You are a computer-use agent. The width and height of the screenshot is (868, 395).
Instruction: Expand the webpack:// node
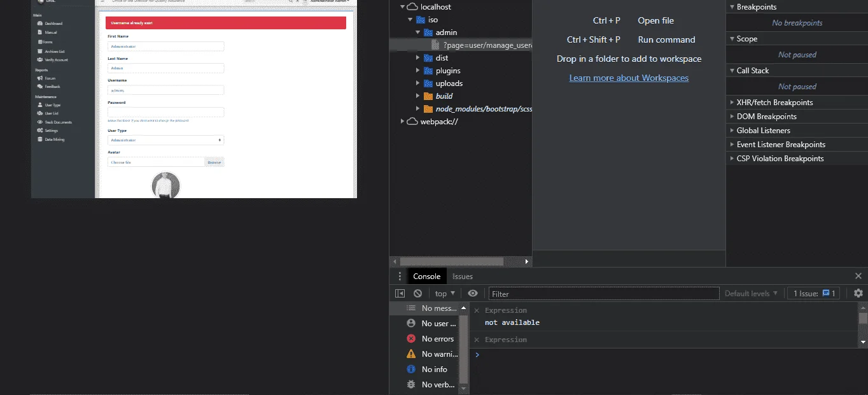[x=402, y=122]
